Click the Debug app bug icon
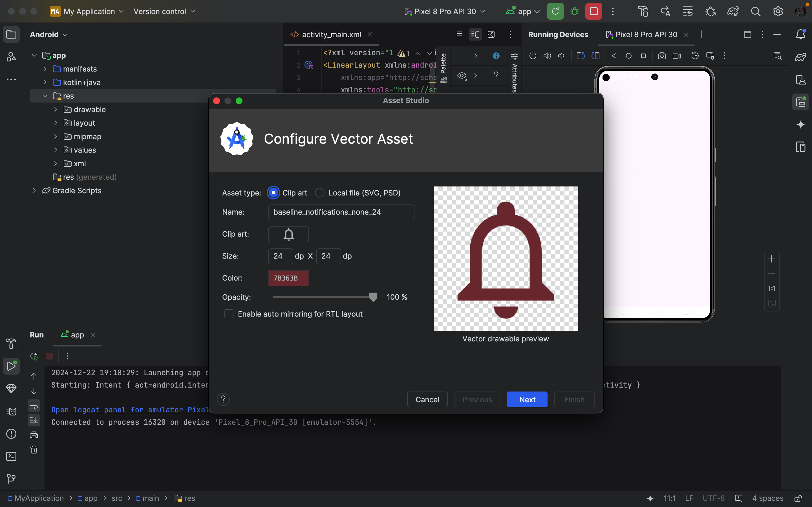 tap(574, 11)
